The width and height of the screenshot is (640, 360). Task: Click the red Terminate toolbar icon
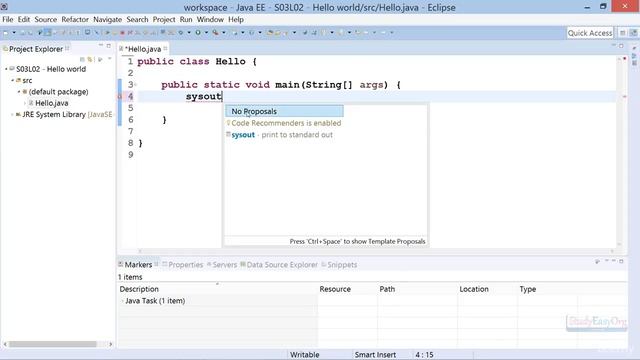click(x=122, y=33)
